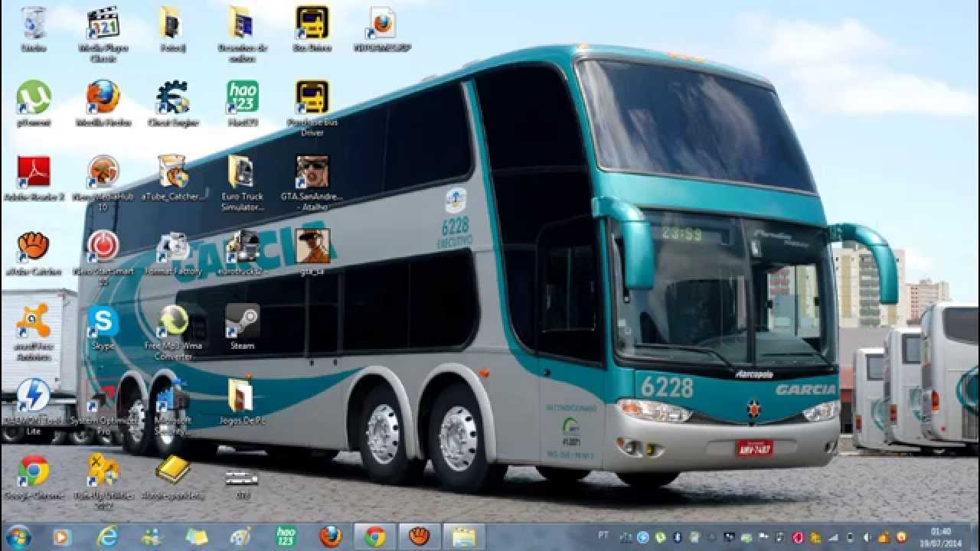
Task: Switch to the Chrome taskbar window
Action: pyautogui.click(x=374, y=537)
